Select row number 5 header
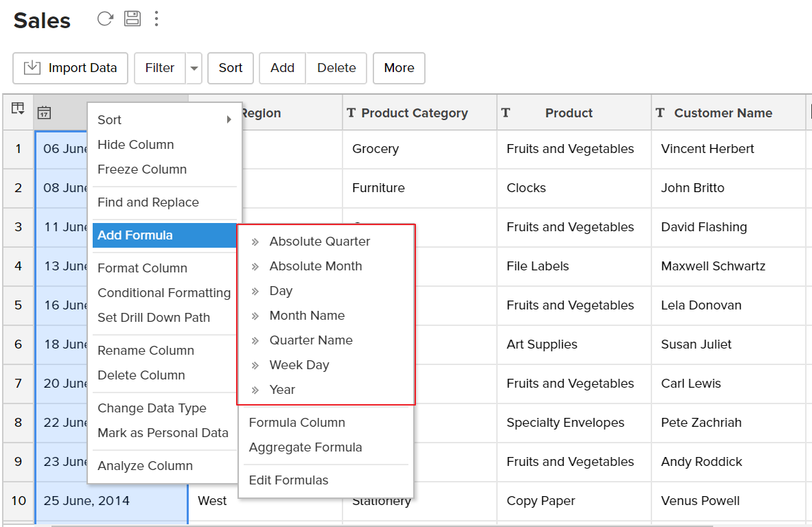Viewport: 812px width, 527px height. 19,305
